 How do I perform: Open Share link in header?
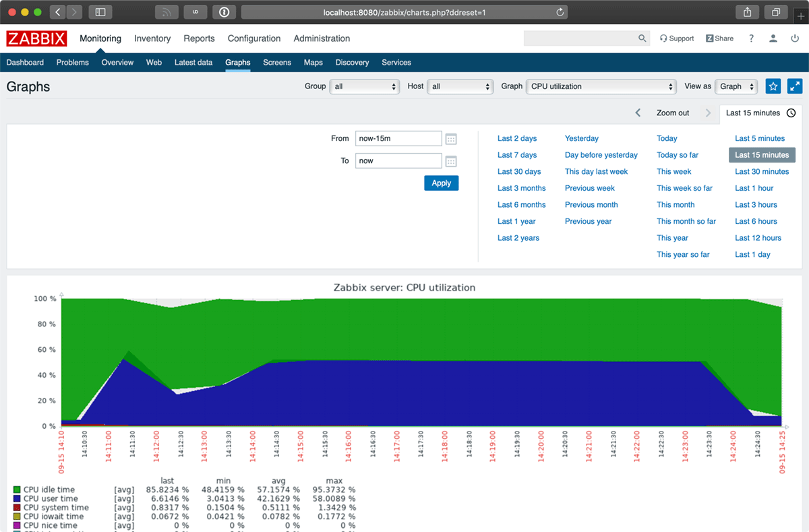720,38
